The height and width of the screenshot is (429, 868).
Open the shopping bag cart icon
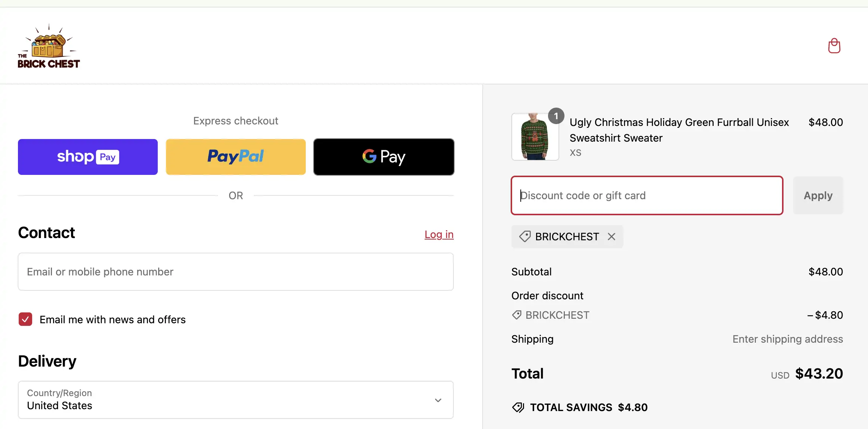click(x=834, y=46)
